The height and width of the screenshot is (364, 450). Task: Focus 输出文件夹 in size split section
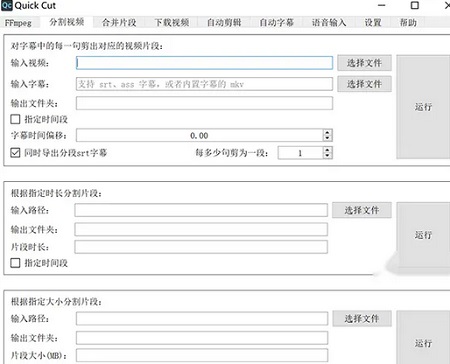point(202,338)
